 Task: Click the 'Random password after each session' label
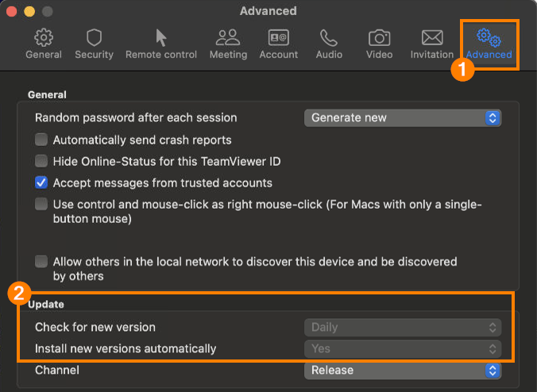click(136, 118)
